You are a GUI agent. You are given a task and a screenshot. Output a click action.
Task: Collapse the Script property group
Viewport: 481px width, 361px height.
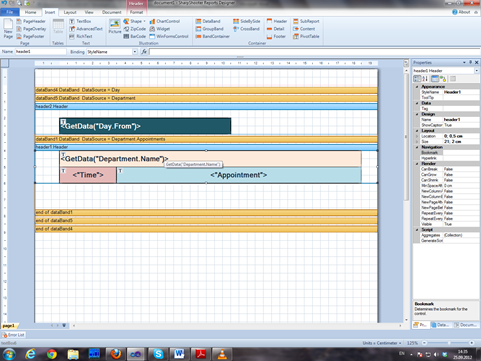[417, 230]
